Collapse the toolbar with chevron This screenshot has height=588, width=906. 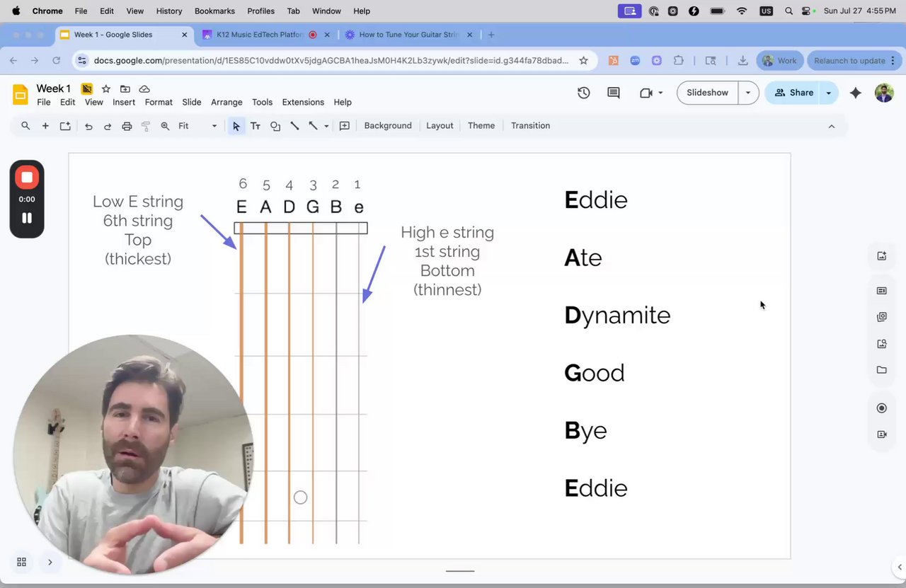click(832, 126)
